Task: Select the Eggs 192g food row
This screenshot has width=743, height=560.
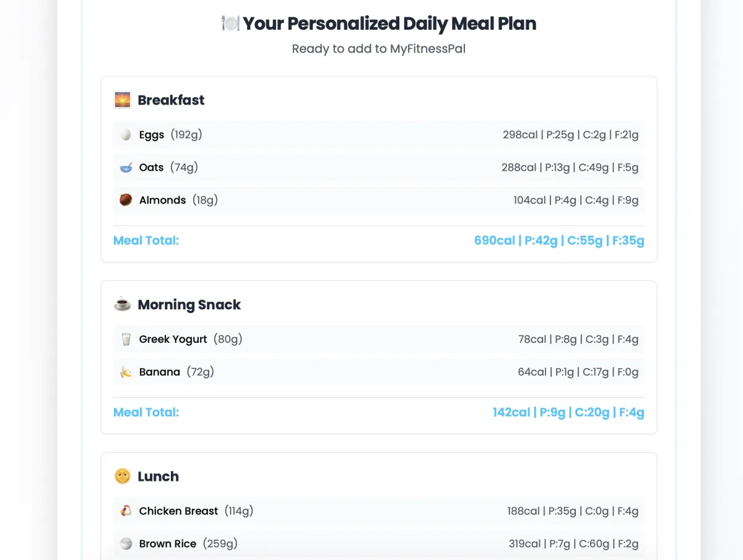Action: (379, 134)
